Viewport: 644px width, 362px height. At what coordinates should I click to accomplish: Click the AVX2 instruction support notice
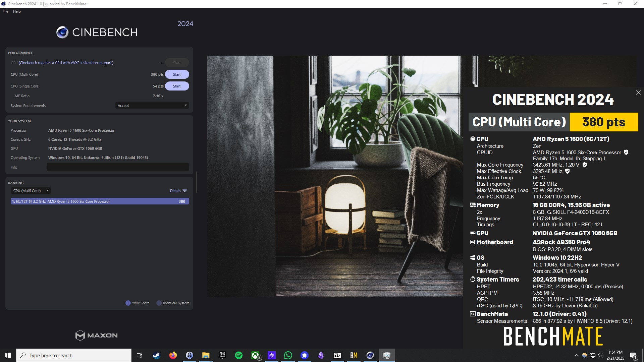click(x=66, y=63)
